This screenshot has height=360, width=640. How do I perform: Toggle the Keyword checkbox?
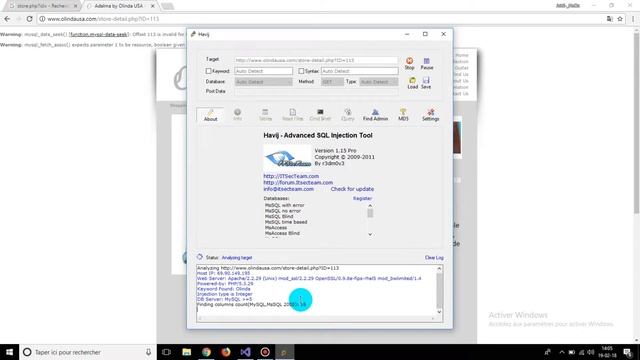tap(209, 71)
